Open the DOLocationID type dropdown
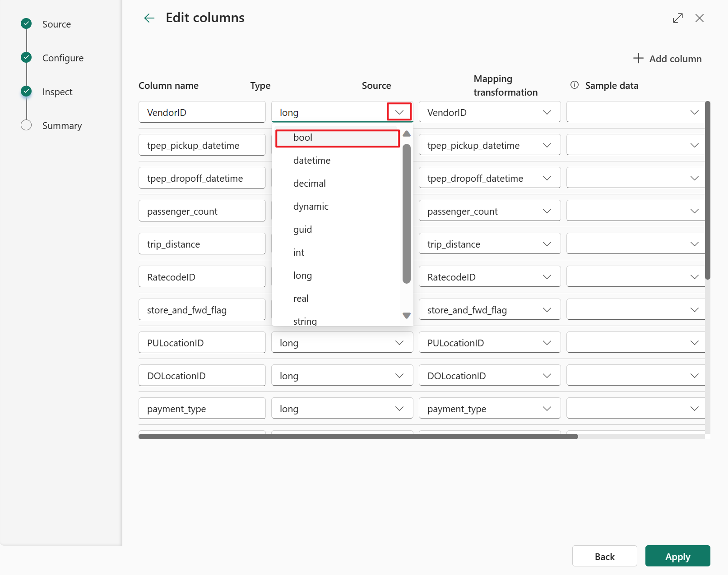This screenshot has height=575, width=728. [342, 375]
